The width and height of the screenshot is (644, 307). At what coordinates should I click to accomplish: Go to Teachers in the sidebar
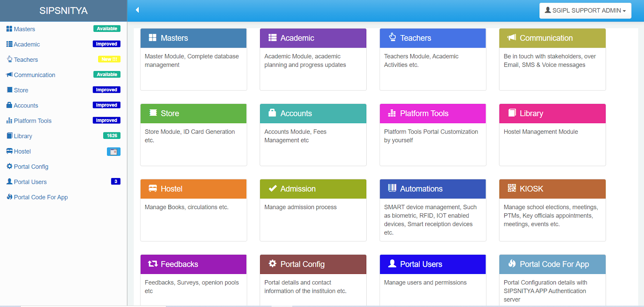pos(26,60)
